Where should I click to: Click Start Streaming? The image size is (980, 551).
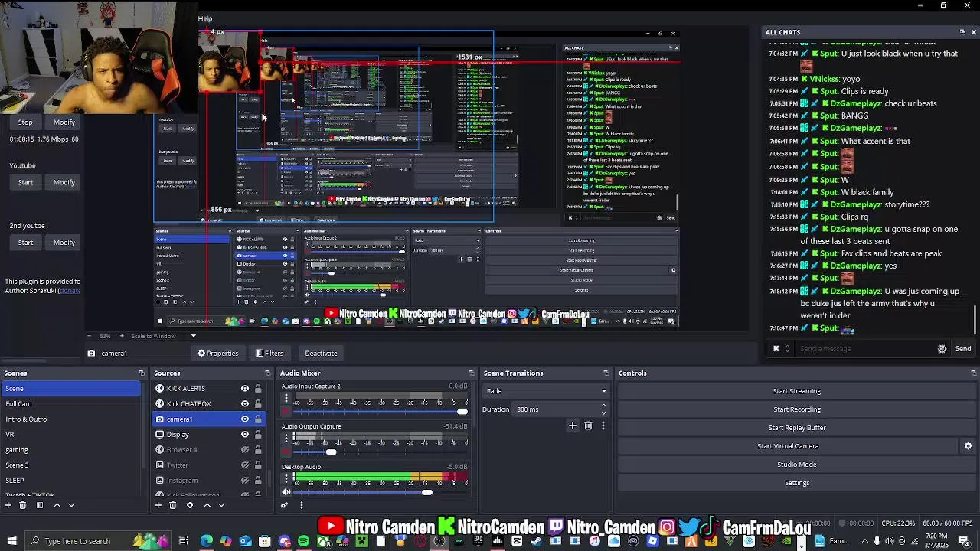click(x=796, y=391)
